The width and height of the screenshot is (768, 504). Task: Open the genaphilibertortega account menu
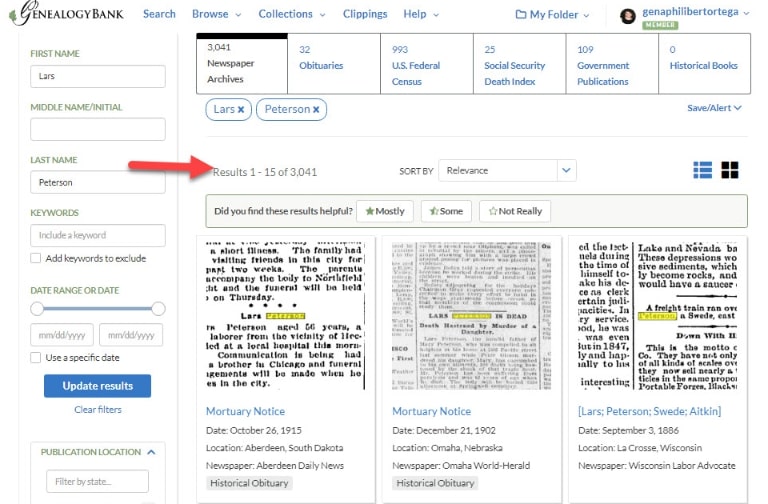click(x=696, y=12)
